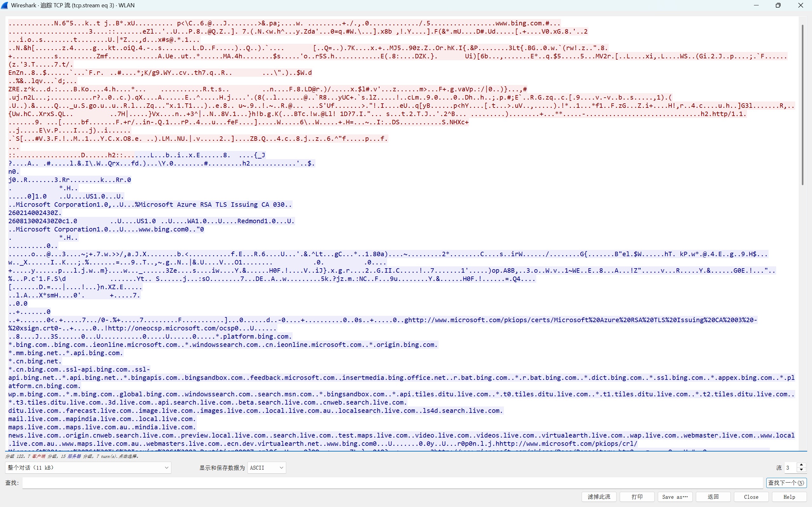The image size is (812, 507).
Task: Click the 返回 back button
Action: [713, 497]
